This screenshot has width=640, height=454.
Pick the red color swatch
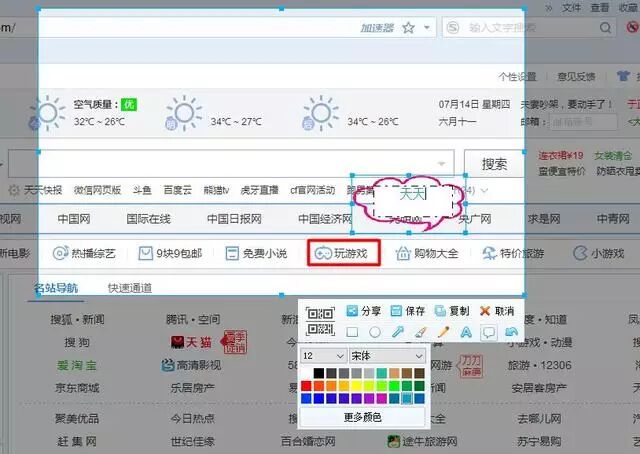coord(306,386)
